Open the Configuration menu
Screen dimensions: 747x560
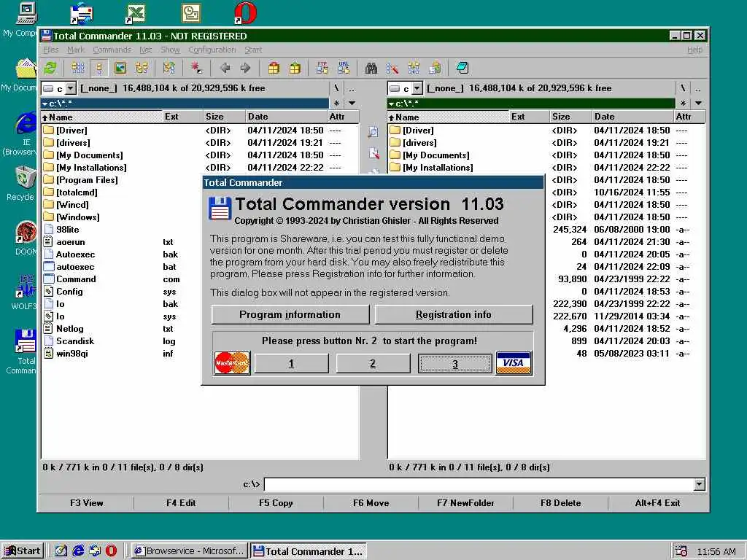pyautogui.click(x=212, y=50)
